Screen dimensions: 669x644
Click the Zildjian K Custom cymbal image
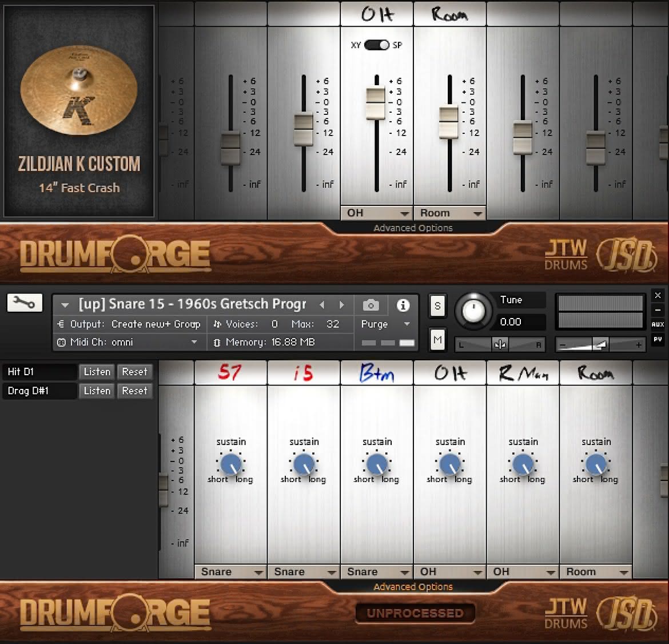click(79, 90)
